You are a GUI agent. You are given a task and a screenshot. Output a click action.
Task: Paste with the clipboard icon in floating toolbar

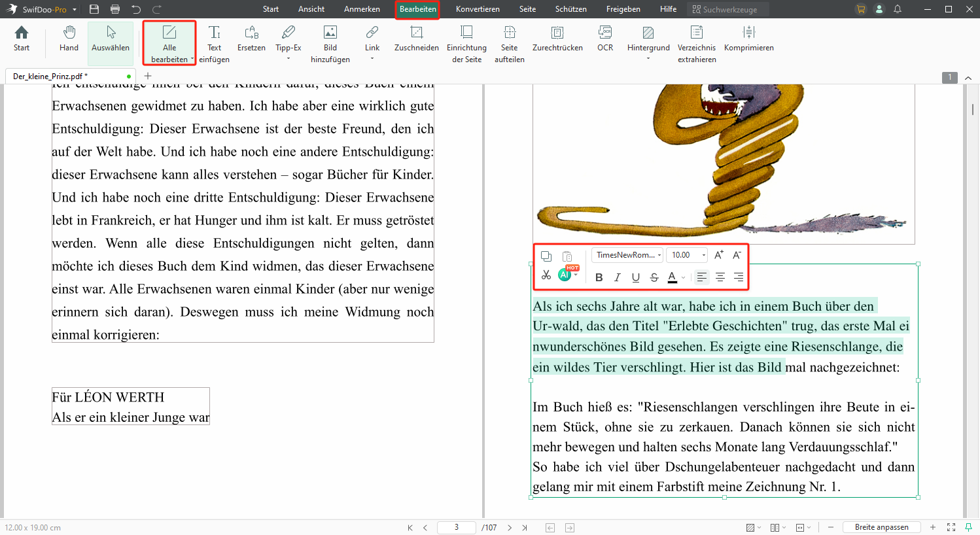point(567,256)
